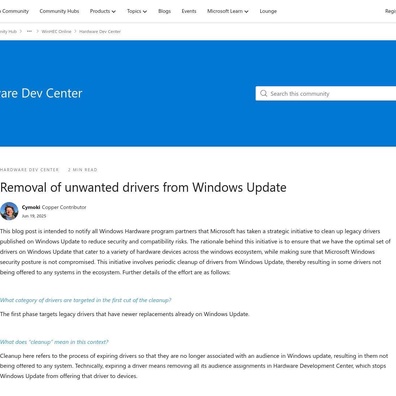Expand the Products dropdown menu
Viewport: 396px width, 396px height.
point(103,11)
